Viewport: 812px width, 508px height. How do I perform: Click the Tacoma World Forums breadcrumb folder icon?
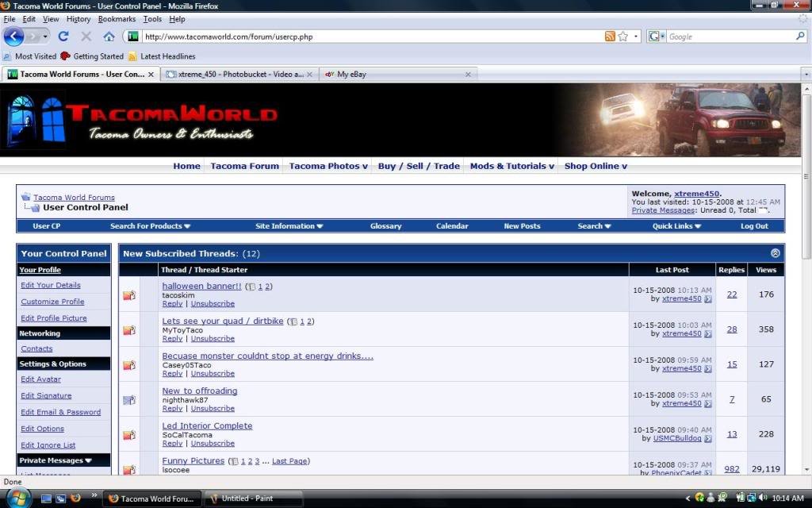(x=25, y=197)
